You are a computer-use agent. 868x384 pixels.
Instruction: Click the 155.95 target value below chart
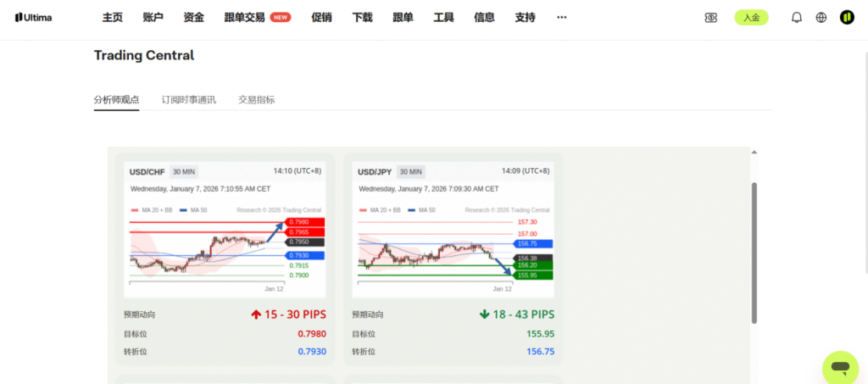click(x=540, y=334)
